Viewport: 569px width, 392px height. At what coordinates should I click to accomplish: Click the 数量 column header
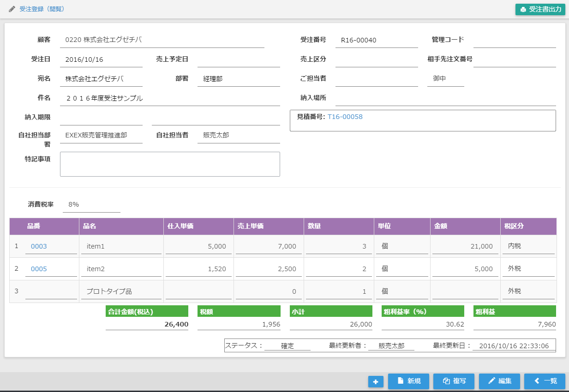click(339, 226)
